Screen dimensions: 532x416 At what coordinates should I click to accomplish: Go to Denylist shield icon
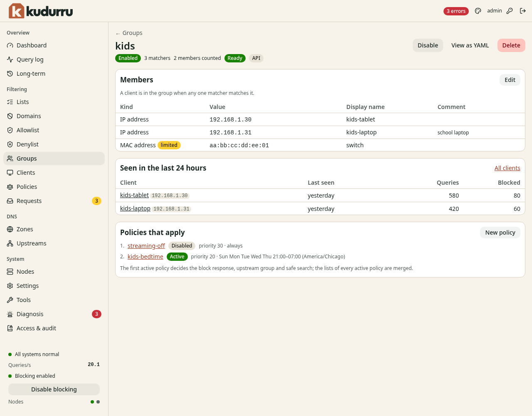pos(10,144)
